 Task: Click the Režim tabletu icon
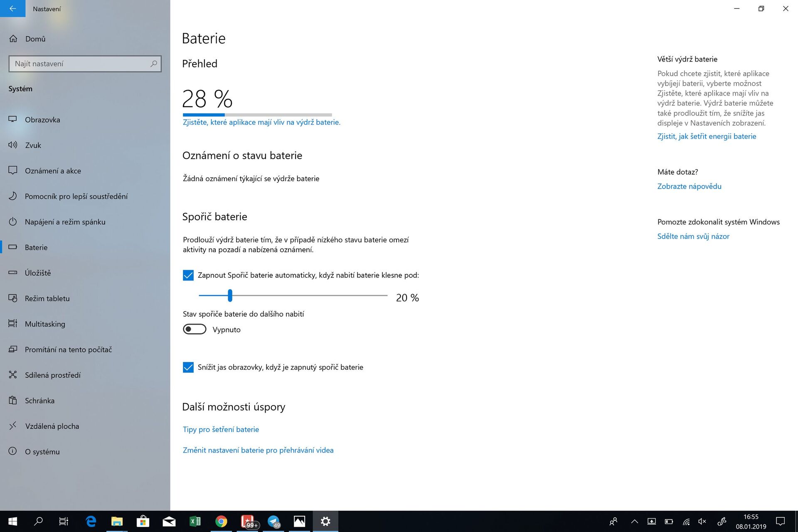pos(13,298)
